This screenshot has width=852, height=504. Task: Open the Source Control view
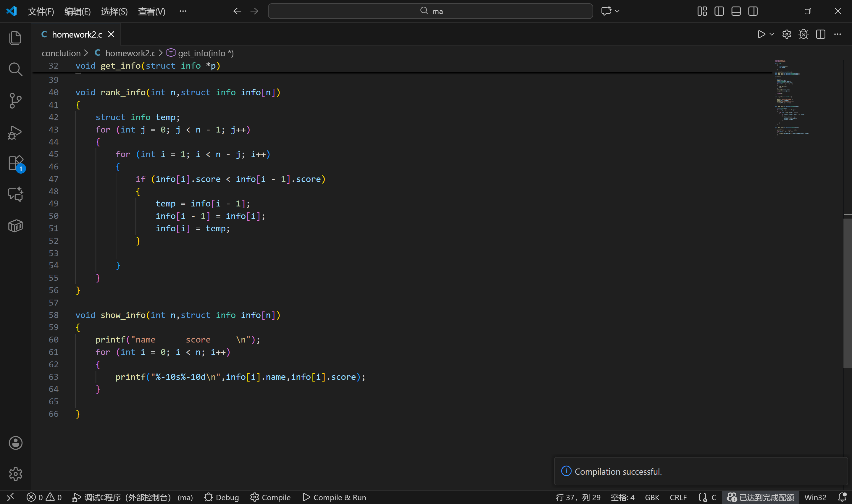click(x=15, y=101)
